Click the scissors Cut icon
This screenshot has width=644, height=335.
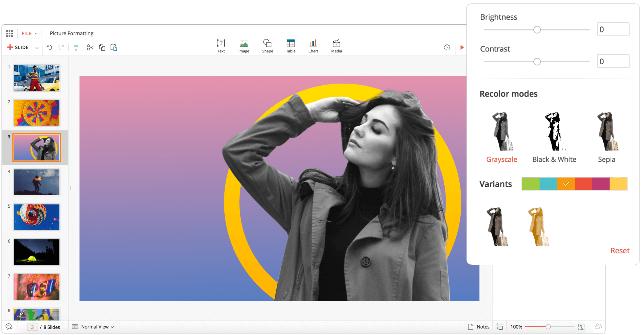tap(90, 48)
